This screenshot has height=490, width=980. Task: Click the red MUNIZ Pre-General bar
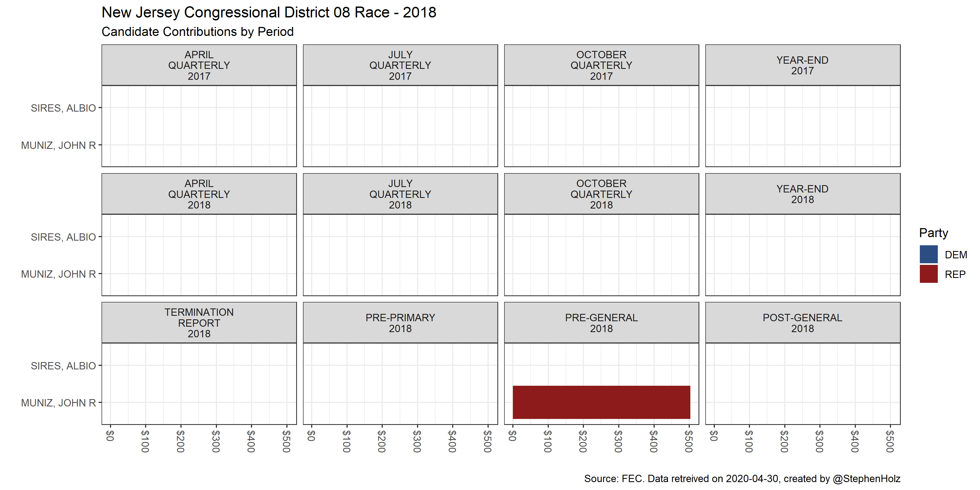pos(601,402)
